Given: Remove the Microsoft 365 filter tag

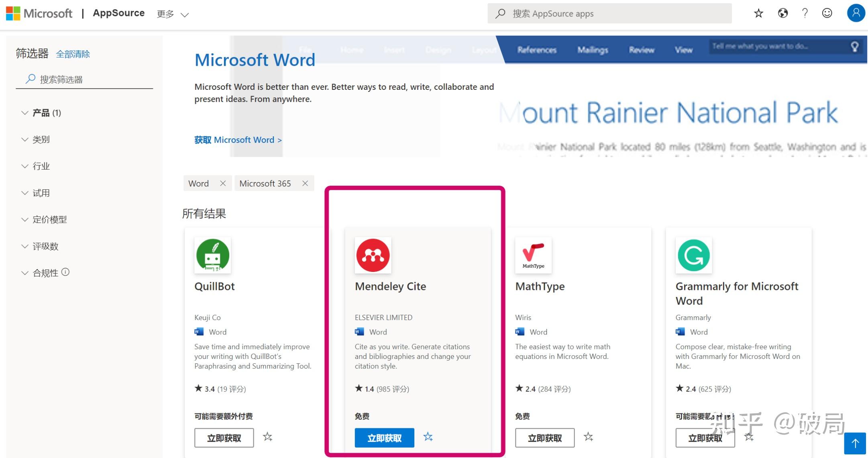Looking at the screenshot, I should pyautogui.click(x=305, y=183).
